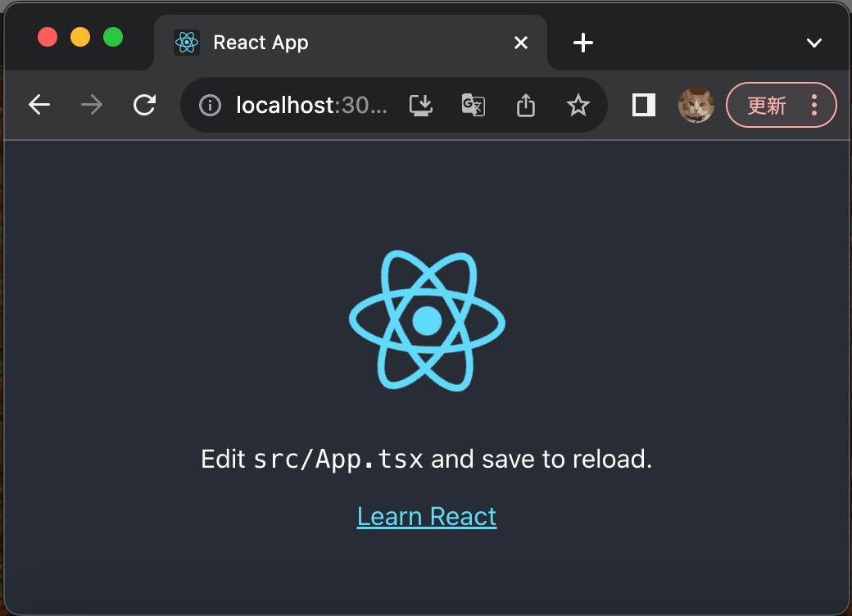Screen dimensions: 852x616
Task: Follow the Learn React link
Action: (x=427, y=516)
